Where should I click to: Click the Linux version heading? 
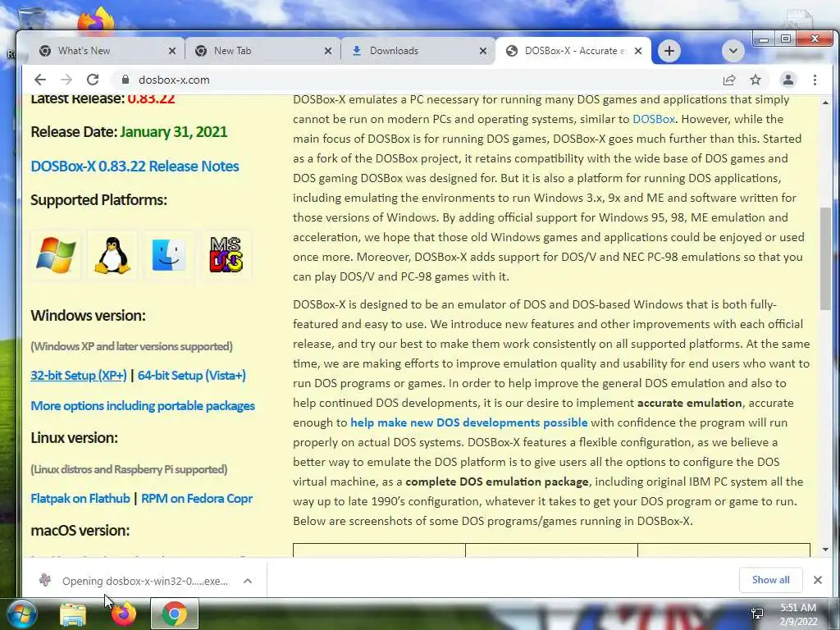[x=74, y=438]
